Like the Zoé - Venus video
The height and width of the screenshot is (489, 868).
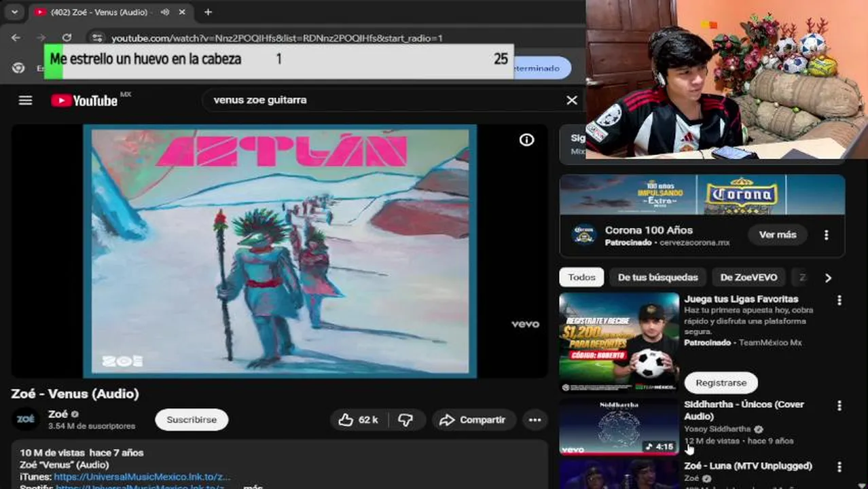pyautogui.click(x=357, y=420)
